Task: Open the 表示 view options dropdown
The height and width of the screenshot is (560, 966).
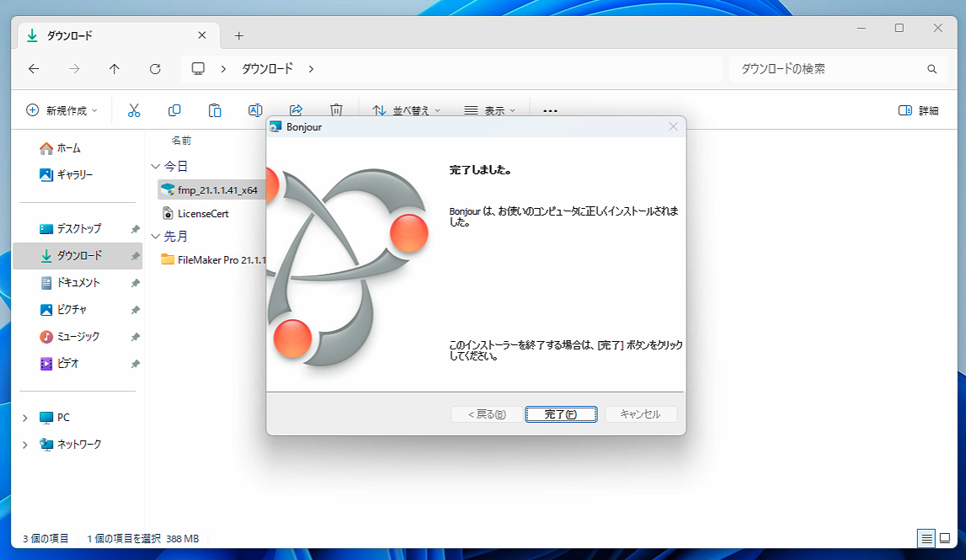Action: tap(489, 109)
